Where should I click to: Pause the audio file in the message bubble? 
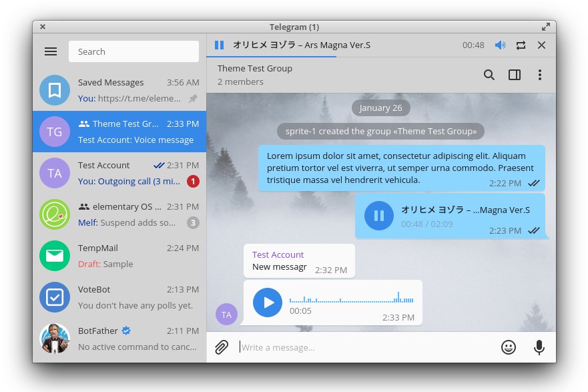(378, 215)
